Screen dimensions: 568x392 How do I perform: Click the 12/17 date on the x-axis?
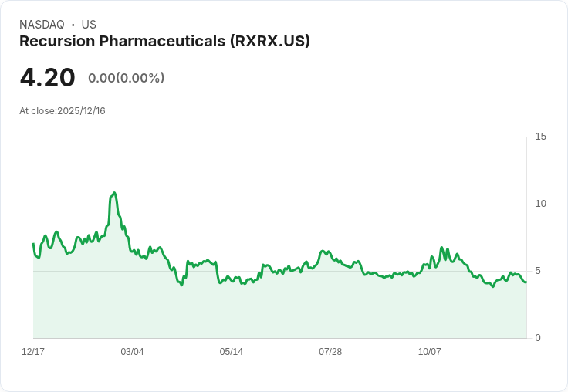point(33,352)
